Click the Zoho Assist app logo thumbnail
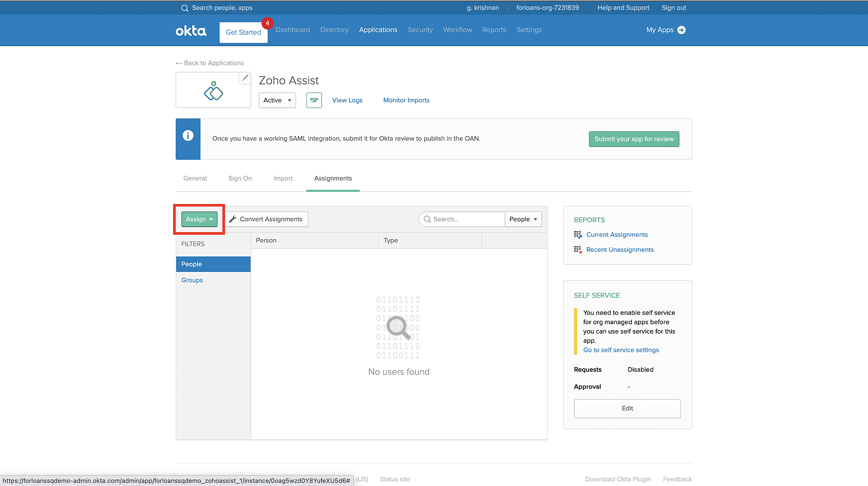 (x=213, y=90)
